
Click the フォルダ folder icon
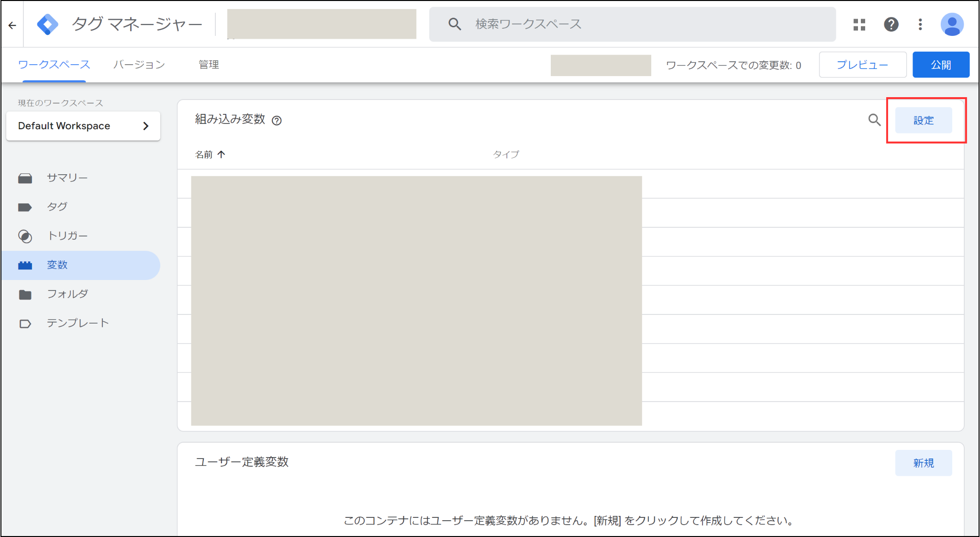click(x=25, y=295)
